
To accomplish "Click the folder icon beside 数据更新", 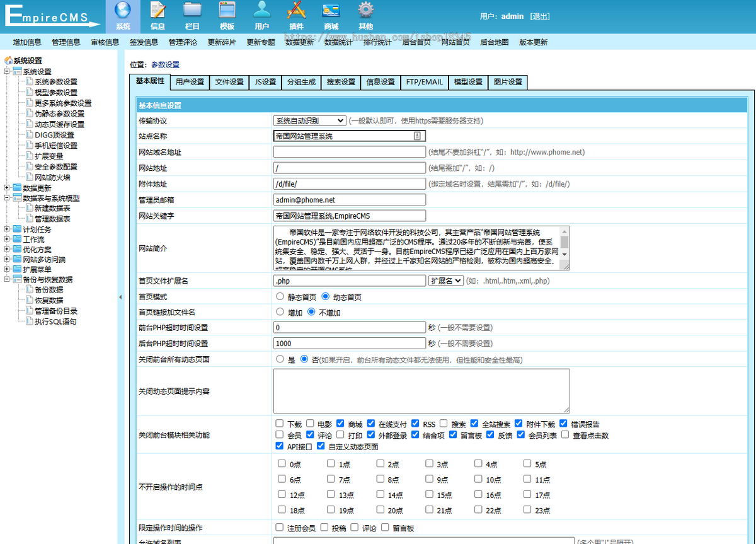I will (18, 188).
